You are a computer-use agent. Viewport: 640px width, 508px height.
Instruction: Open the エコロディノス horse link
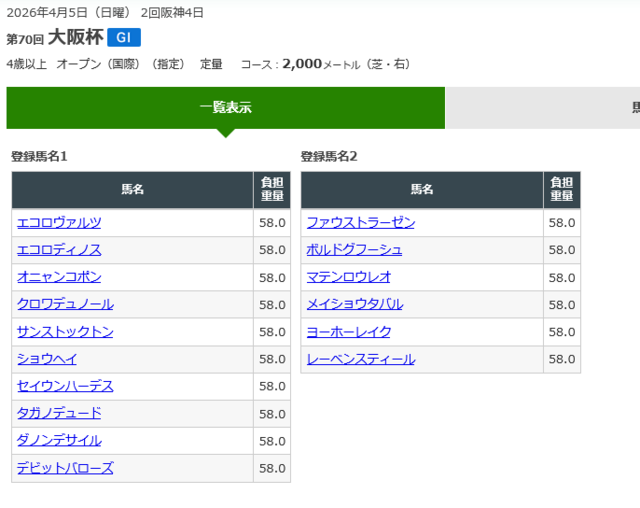coord(59,250)
